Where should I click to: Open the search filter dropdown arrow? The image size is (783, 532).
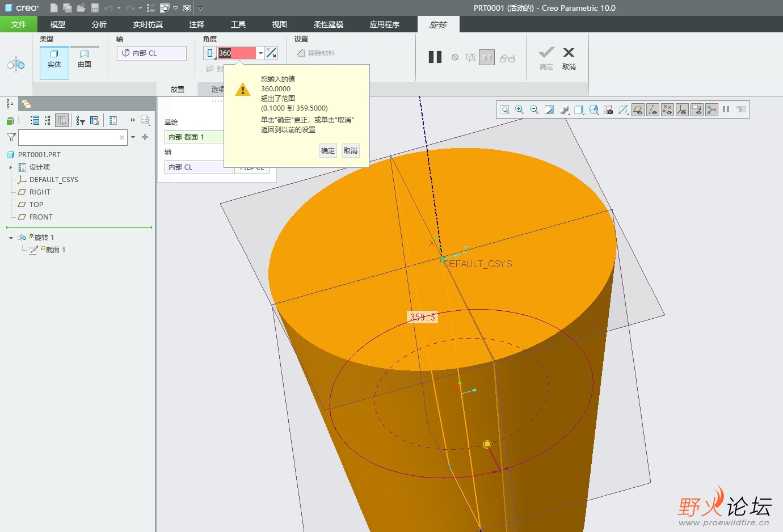point(133,137)
